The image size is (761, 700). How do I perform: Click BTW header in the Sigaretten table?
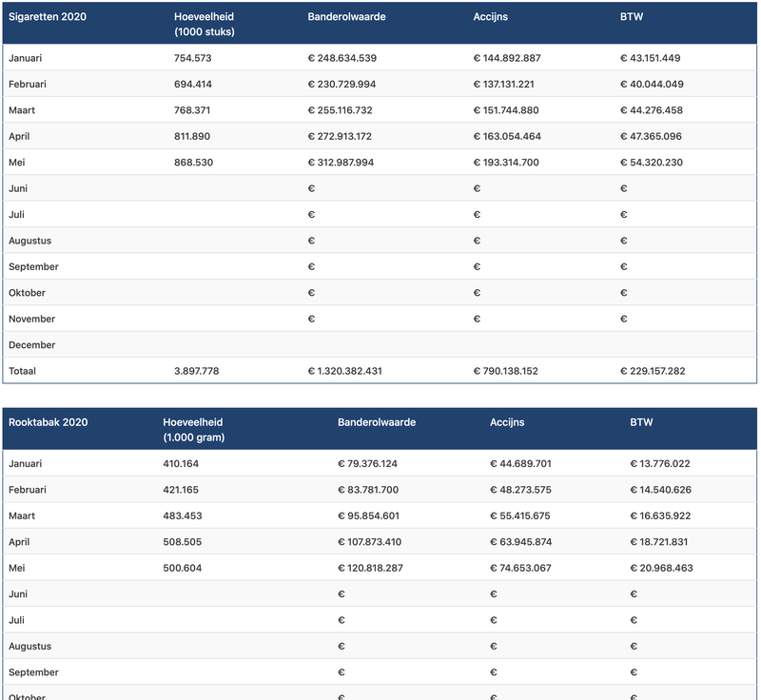click(x=630, y=18)
